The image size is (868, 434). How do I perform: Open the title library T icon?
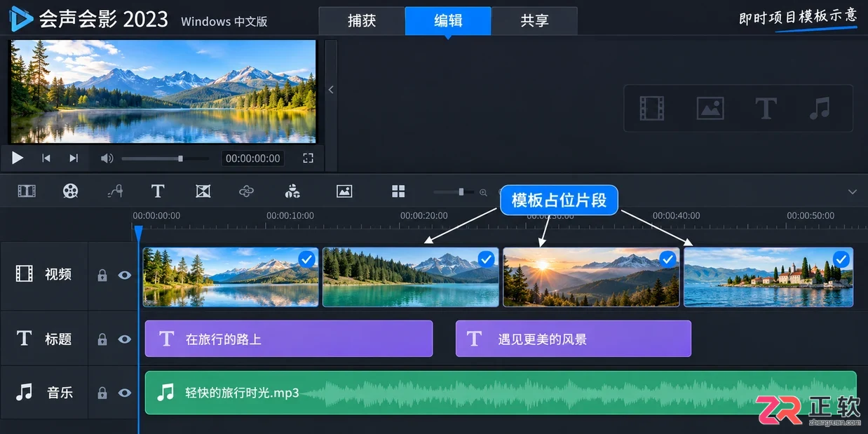[x=766, y=108]
